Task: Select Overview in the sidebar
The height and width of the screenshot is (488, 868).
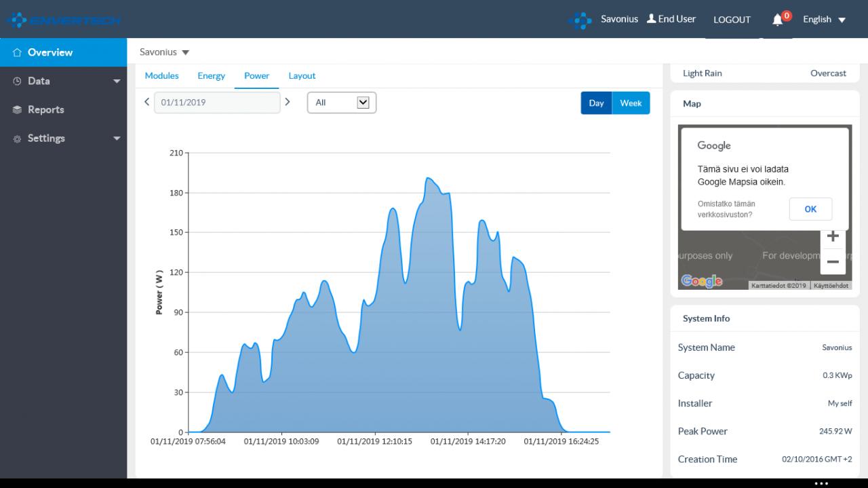Action: coord(63,52)
